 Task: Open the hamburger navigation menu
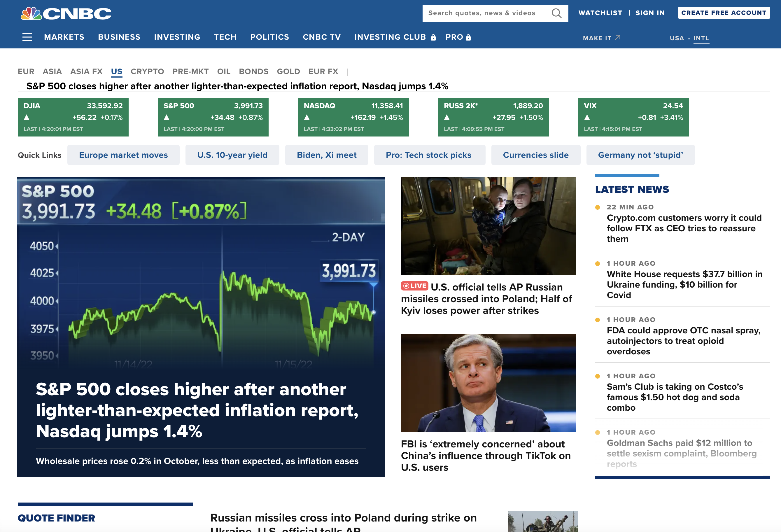coord(27,37)
